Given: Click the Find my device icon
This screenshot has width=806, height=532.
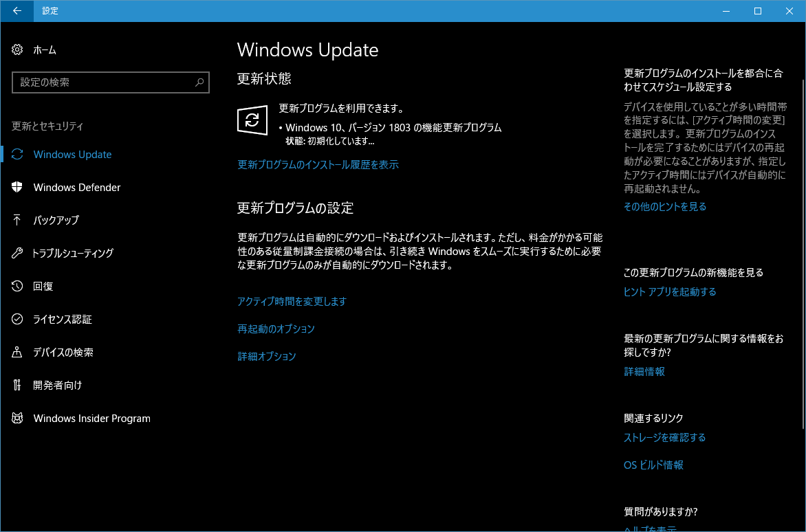Looking at the screenshot, I should (x=17, y=352).
